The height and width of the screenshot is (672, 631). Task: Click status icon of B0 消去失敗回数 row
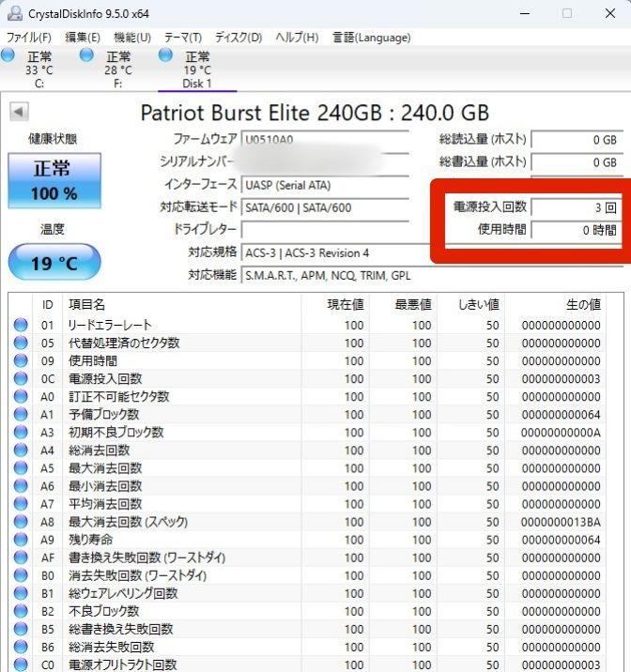21,575
